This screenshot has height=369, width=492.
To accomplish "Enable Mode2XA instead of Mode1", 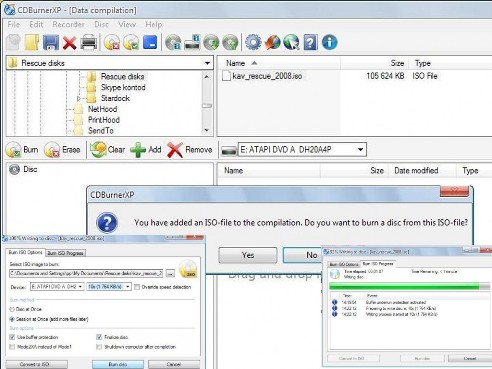I will 12,347.
